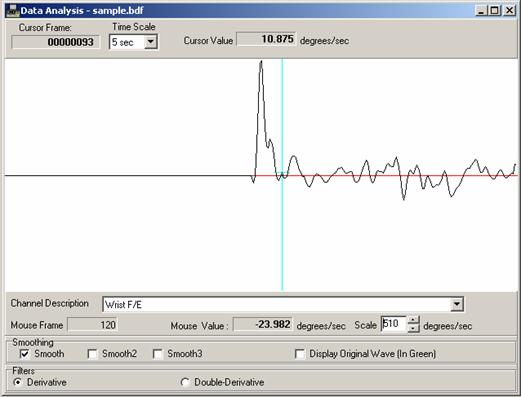This screenshot has height=397, width=521.
Task: Click the Cursor Frame value field
Action: tap(56, 42)
